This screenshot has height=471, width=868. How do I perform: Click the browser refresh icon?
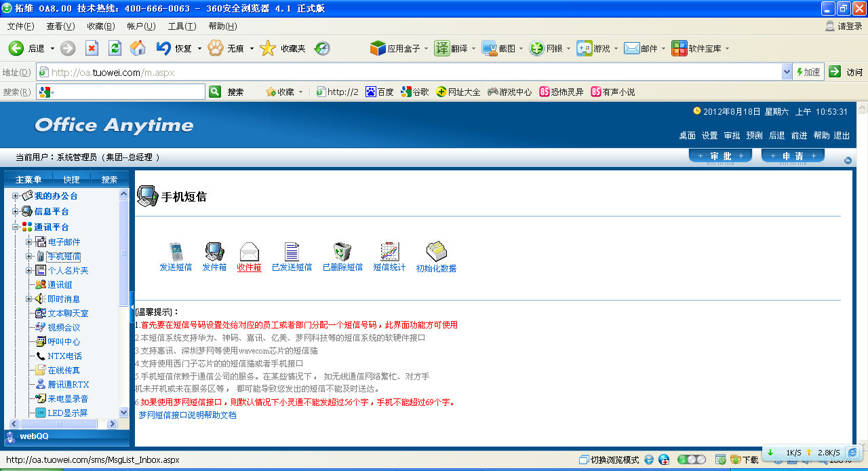115,48
